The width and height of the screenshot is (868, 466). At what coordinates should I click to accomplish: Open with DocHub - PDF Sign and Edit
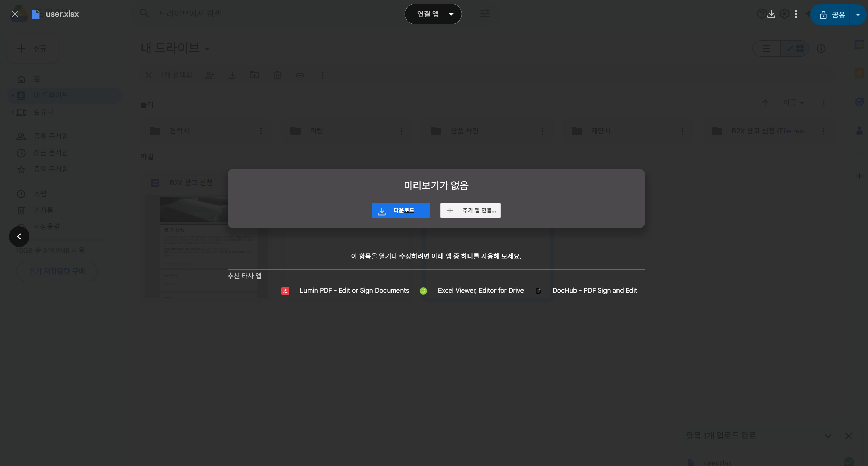[x=586, y=290]
